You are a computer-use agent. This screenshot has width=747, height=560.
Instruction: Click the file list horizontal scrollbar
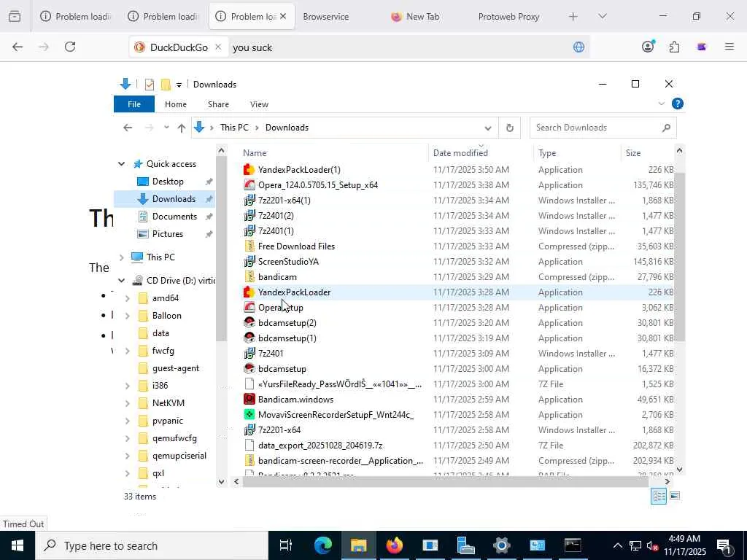[x=446, y=481]
